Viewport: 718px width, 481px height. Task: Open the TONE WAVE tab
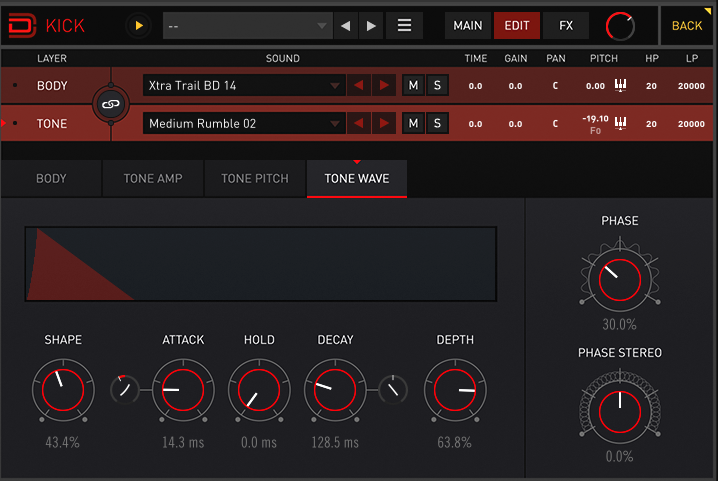tap(357, 179)
